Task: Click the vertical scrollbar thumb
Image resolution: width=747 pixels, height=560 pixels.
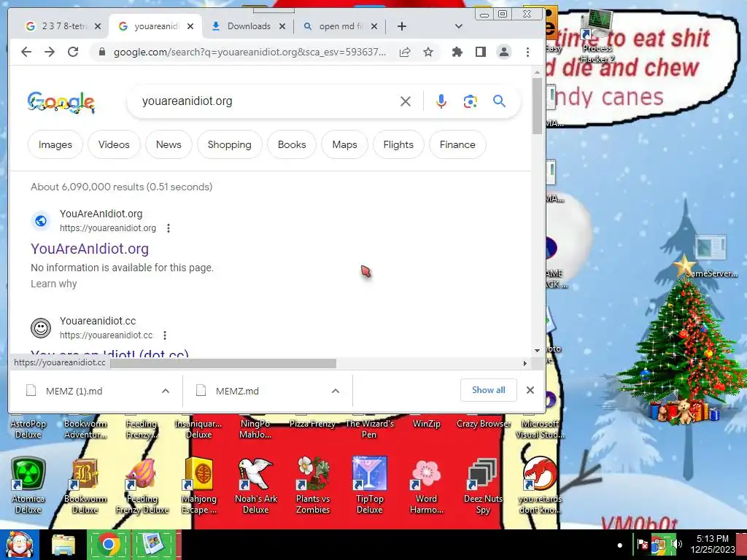Action: [x=537, y=106]
